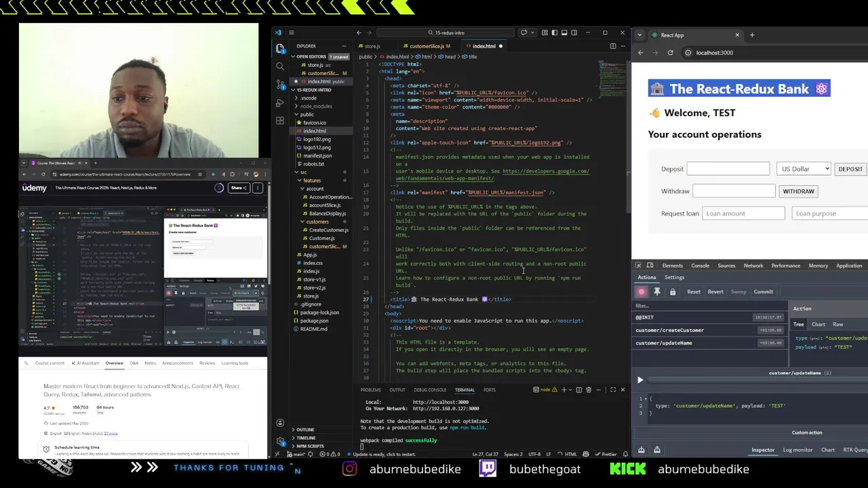
Task: Switch to the Console tab in DevTools
Action: point(700,266)
